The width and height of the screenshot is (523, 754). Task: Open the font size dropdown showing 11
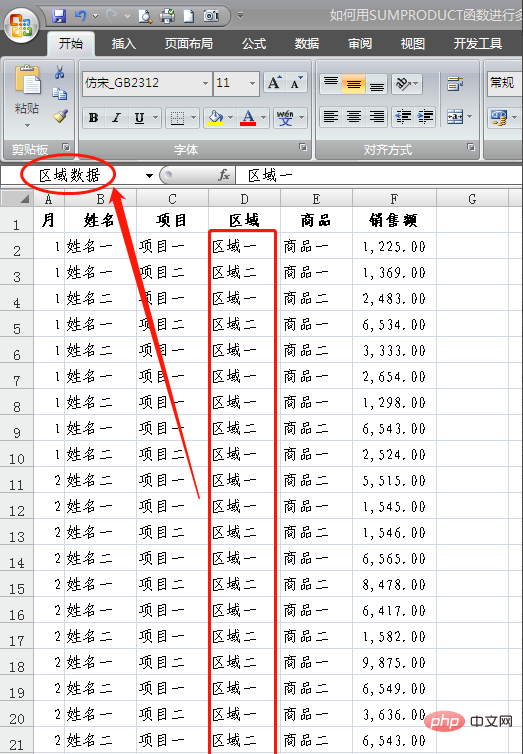252,83
